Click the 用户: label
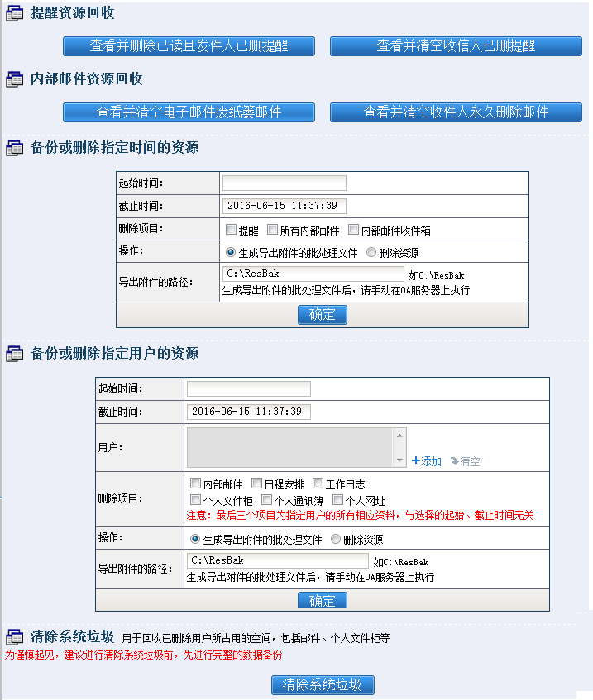This screenshot has height=700, width=593. point(110,447)
